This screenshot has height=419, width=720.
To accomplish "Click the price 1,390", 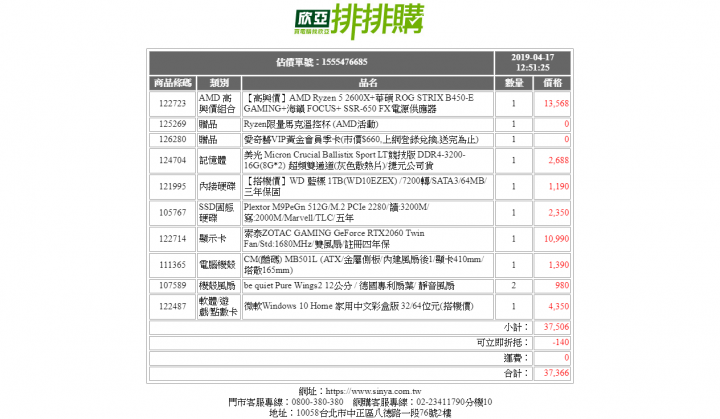I will (558, 265).
